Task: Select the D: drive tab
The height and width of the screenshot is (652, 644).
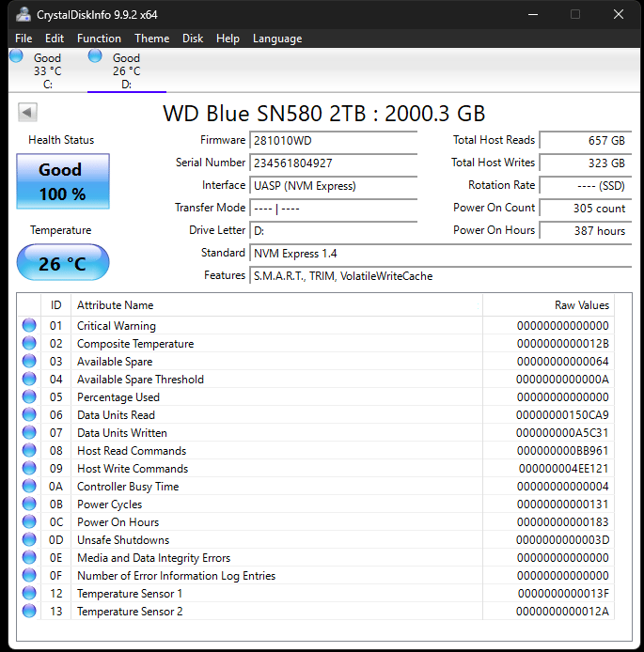Action: click(x=127, y=70)
